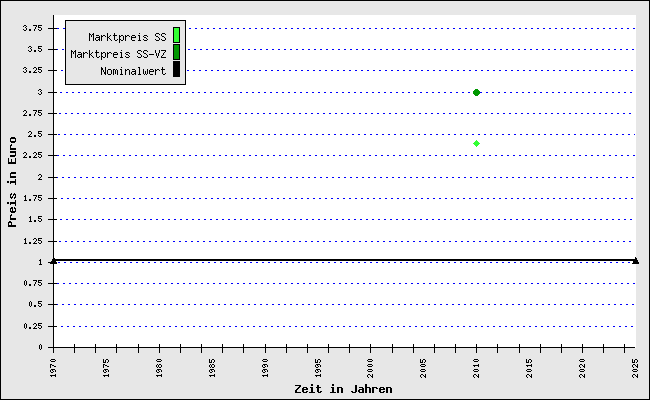Click the 0.25 value on the price axis

[32, 326]
